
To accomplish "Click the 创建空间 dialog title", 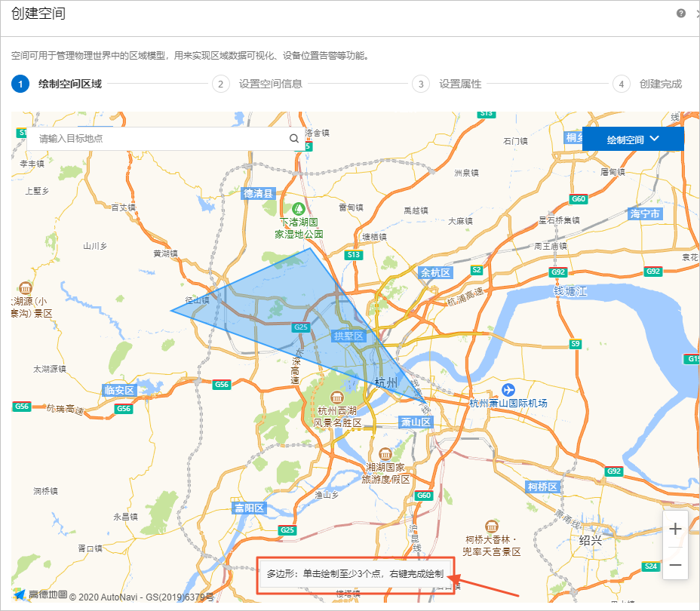I will pyautogui.click(x=38, y=14).
